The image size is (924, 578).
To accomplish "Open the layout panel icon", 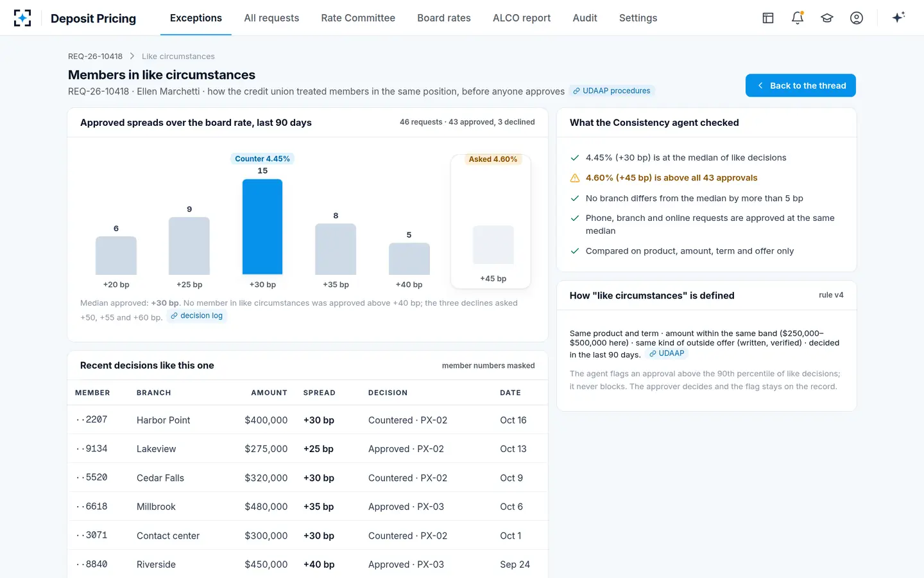I will point(768,18).
